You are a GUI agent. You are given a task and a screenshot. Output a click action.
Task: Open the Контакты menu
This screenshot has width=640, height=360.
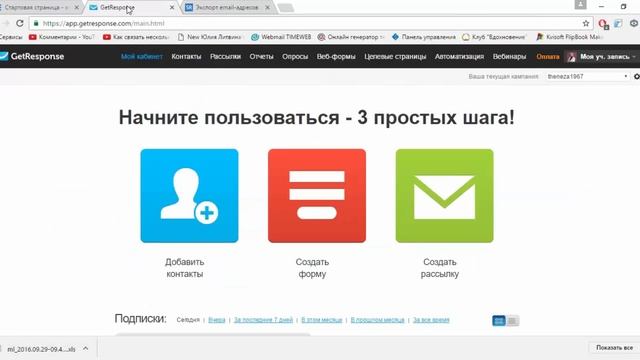186,57
